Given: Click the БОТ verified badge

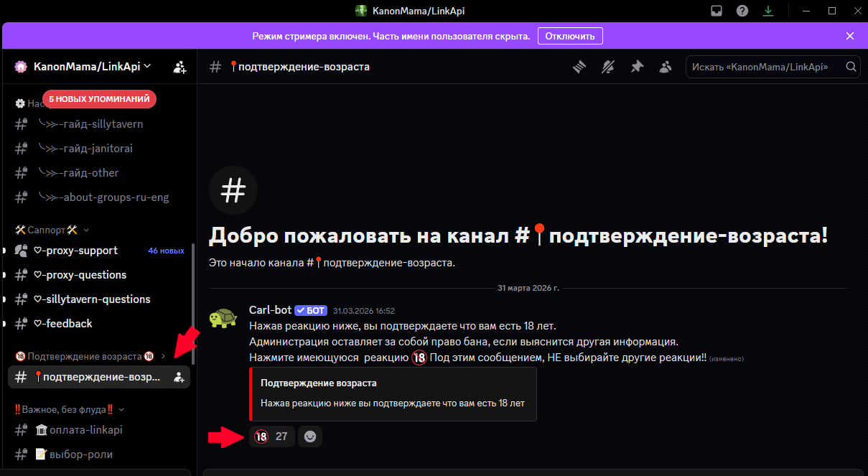Looking at the screenshot, I should coord(311,310).
